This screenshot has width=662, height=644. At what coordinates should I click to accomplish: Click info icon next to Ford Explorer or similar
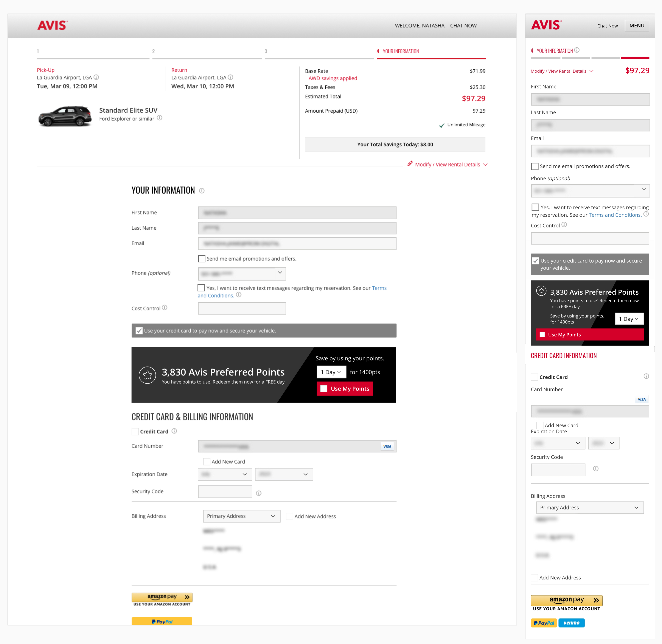160,118
